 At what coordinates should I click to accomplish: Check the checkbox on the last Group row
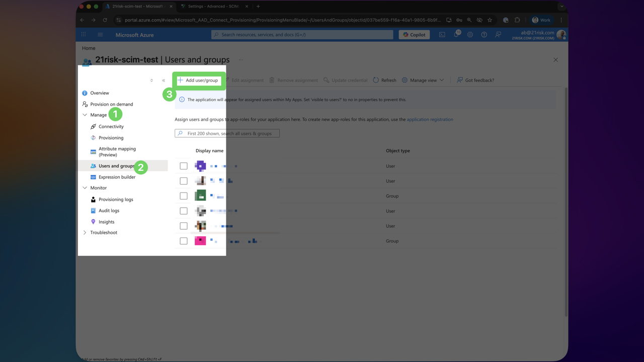pos(183,241)
